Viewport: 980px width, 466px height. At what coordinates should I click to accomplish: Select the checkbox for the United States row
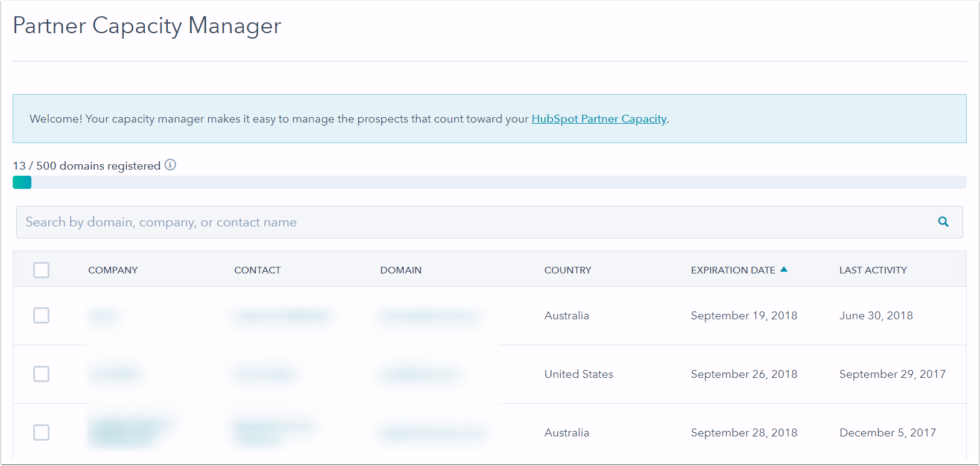(x=41, y=374)
